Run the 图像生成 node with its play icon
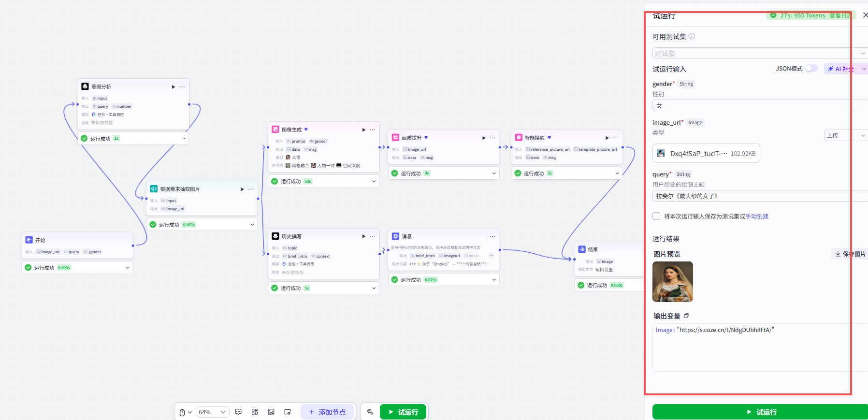The height and width of the screenshot is (420, 868). (364, 130)
